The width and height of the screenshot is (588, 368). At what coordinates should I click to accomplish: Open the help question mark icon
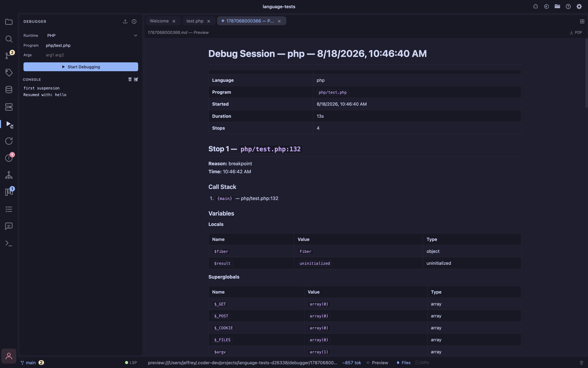[x=568, y=7]
